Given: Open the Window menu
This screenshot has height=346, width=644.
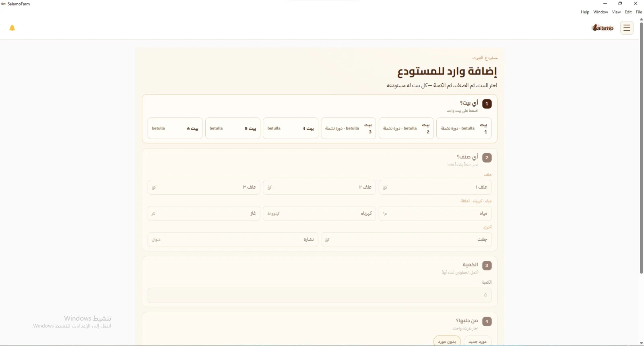Looking at the screenshot, I should tap(601, 12).
